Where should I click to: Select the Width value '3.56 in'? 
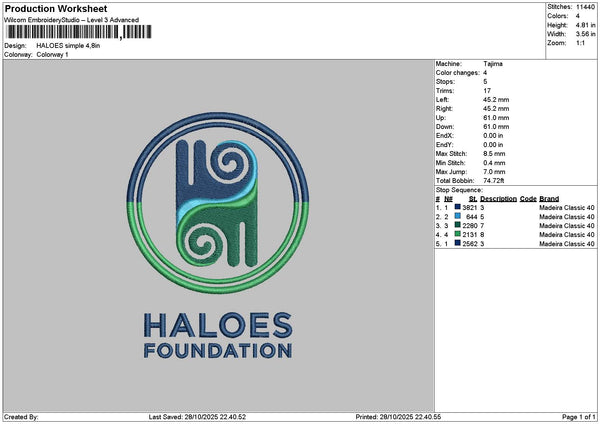point(585,34)
